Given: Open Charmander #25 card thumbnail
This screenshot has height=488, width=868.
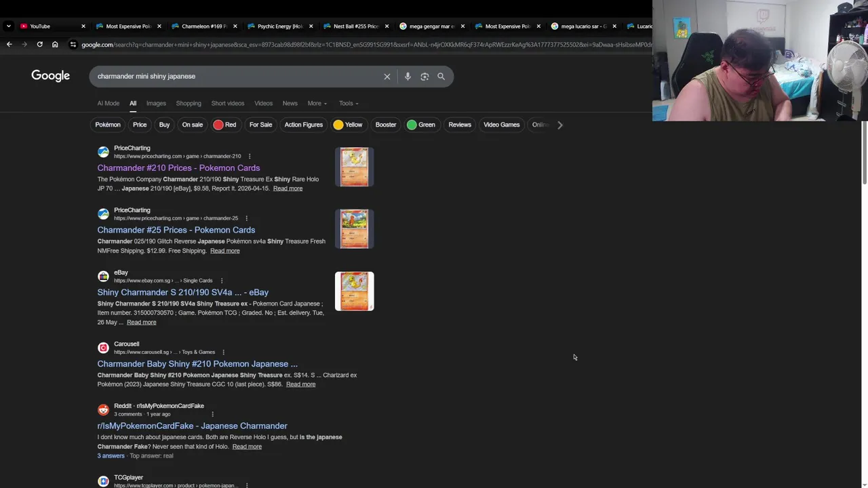Looking at the screenshot, I should pos(354,229).
